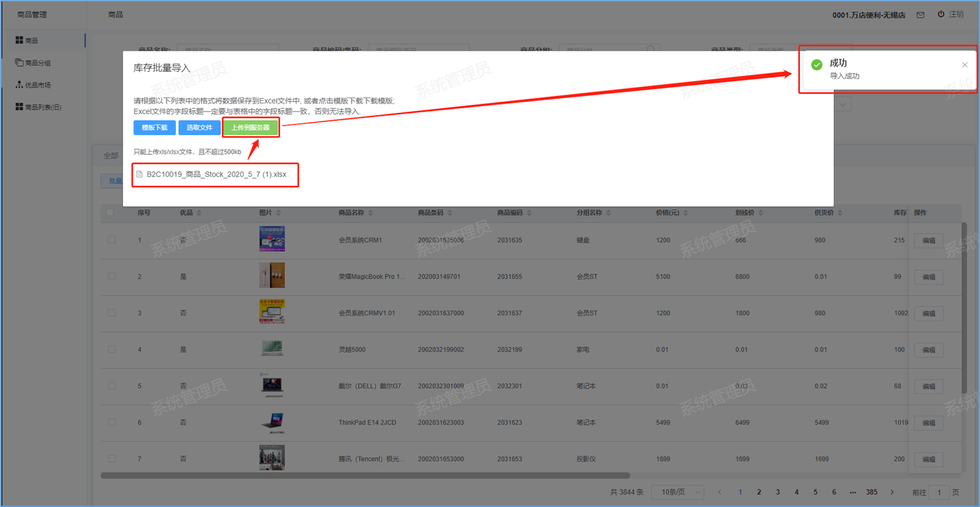Image resolution: width=980 pixels, height=507 pixels.
Task: Open the 10条/页 page size dropdown
Action: [677, 492]
